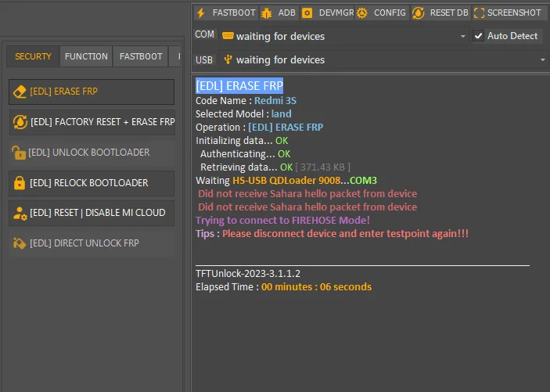Click the Operation [EDL] ERASE FRP log value
The image size is (550, 392).
pyautogui.click(x=286, y=127)
